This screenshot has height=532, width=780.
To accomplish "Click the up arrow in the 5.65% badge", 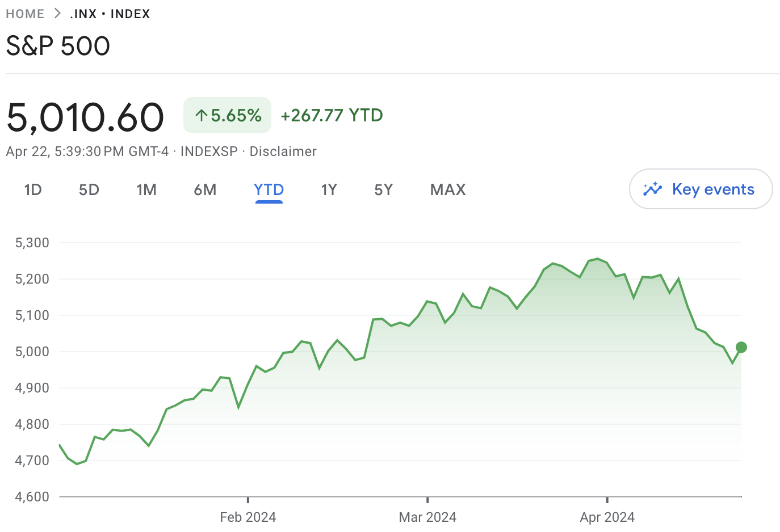I will (201, 116).
